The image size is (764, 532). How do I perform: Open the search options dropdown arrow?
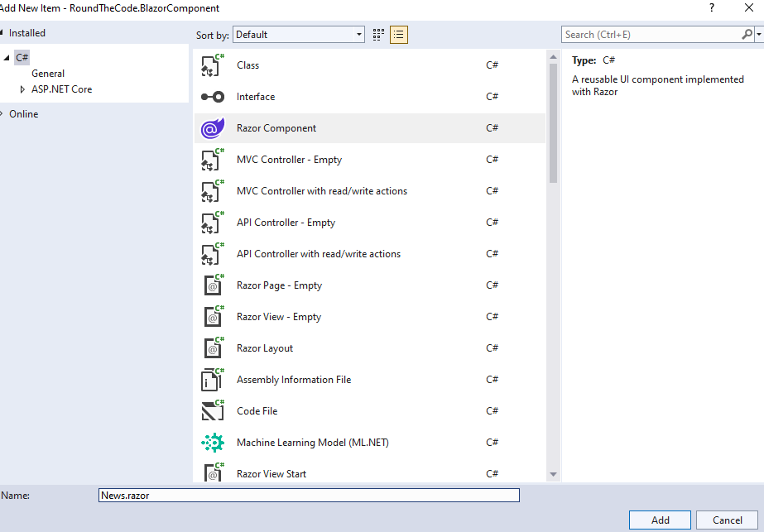(x=759, y=35)
